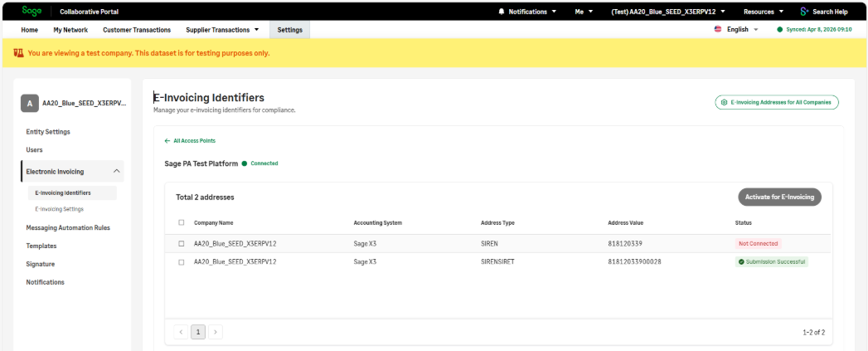Click the Sage PA Test Platform name
The image size is (868, 351).
click(x=201, y=163)
